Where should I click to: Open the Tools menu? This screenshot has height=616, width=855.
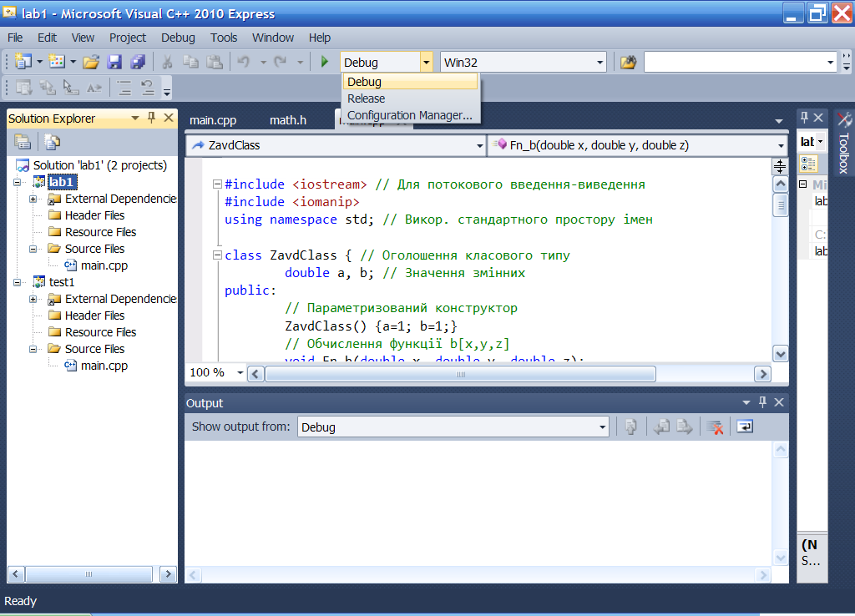[x=224, y=38]
